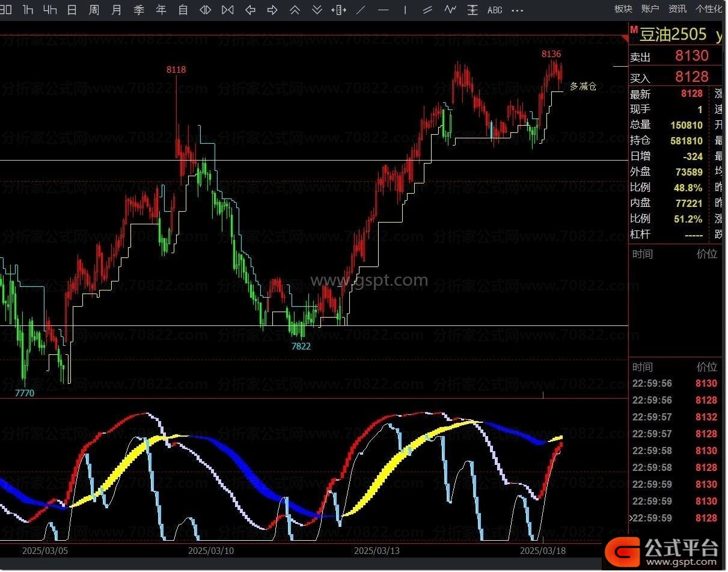Select the vertical line drawing tool
Image resolution: width=728 pixels, height=572 pixels.
405,9
